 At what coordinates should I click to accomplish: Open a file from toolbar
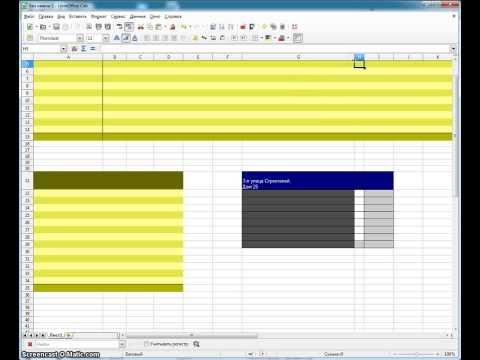coord(43,27)
